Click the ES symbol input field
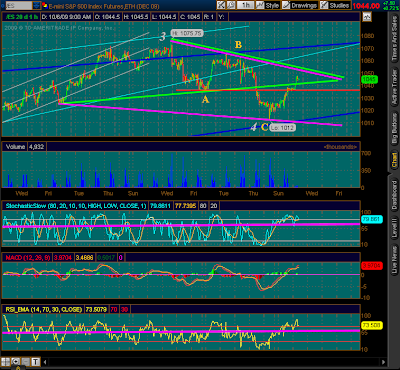 pyautogui.click(x=19, y=5)
